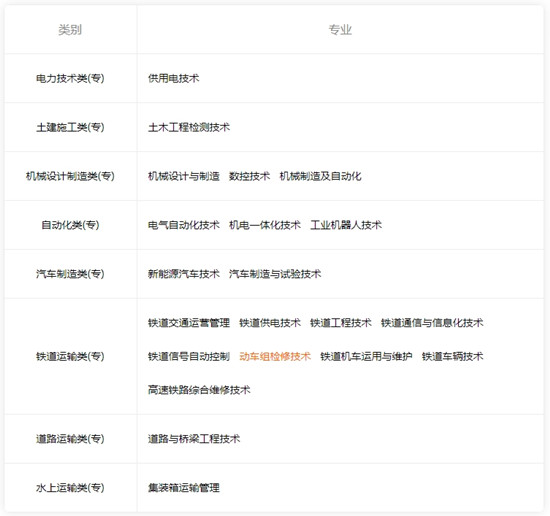Open the 高速铁路综合维修技术 major link

coord(199,390)
